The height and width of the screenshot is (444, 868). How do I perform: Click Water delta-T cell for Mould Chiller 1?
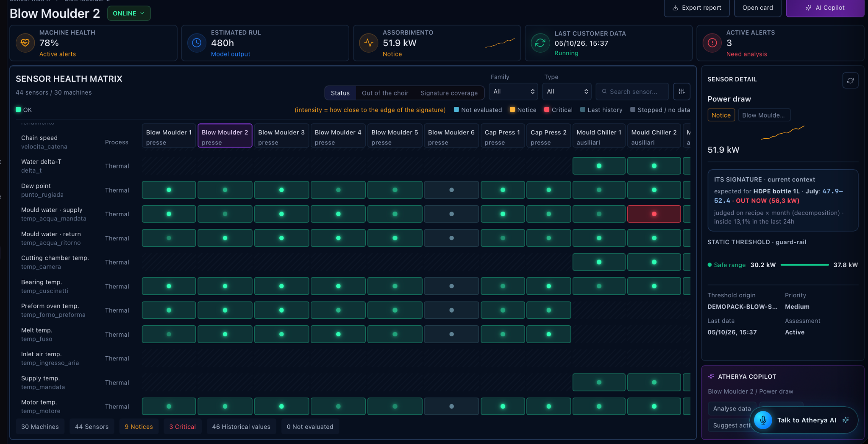click(599, 166)
